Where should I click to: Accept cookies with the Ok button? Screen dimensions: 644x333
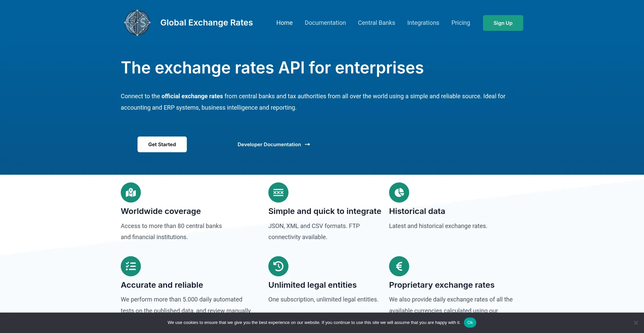pyautogui.click(x=470, y=323)
